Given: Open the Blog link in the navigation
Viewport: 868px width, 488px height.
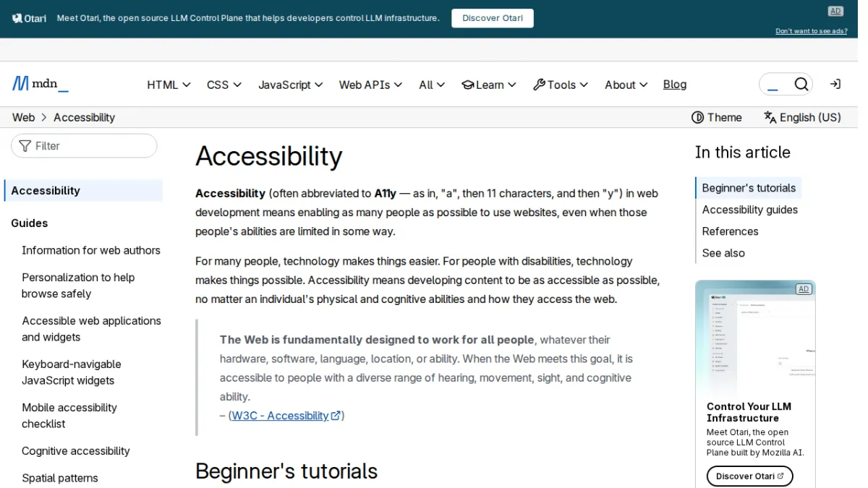Looking at the screenshot, I should 675,85.
